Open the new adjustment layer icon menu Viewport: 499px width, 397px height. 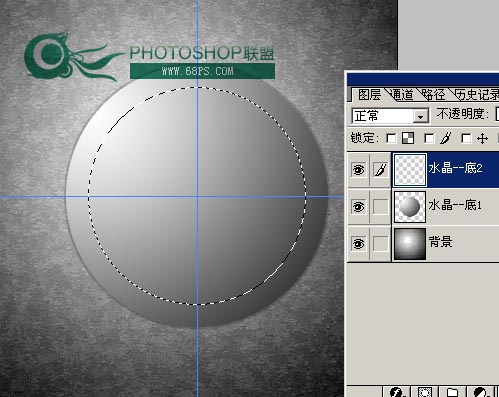coord(480,392)
